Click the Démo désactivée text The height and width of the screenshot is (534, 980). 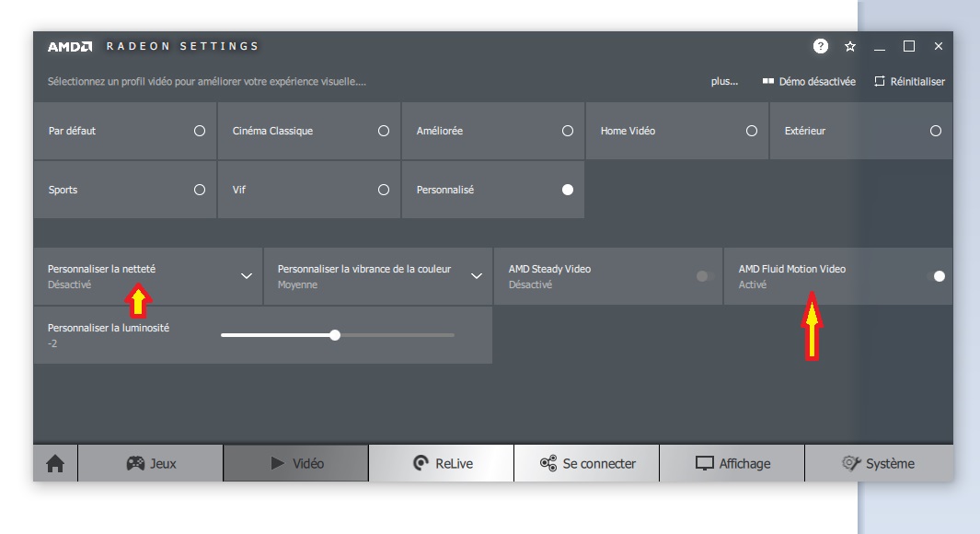click(x=817, y=81)
